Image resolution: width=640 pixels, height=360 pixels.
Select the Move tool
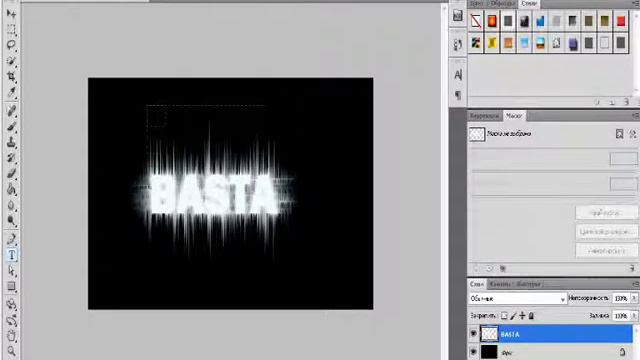click(x=11, y=13)
